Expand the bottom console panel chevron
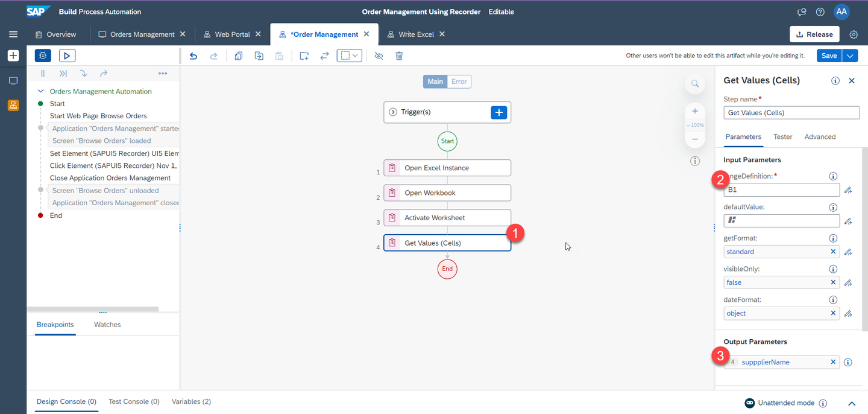Image resolution: width=868 pixels, height=414 pixels. (852, 403)
